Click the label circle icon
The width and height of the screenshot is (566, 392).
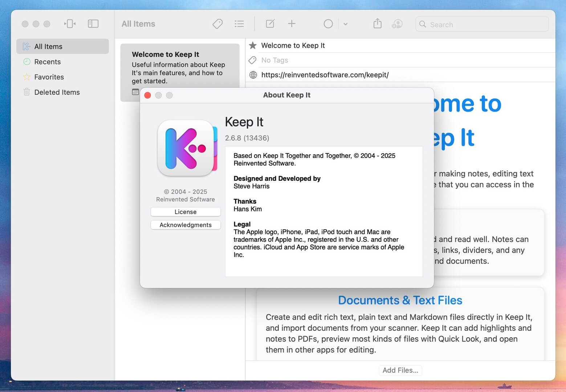coord(328,24)
